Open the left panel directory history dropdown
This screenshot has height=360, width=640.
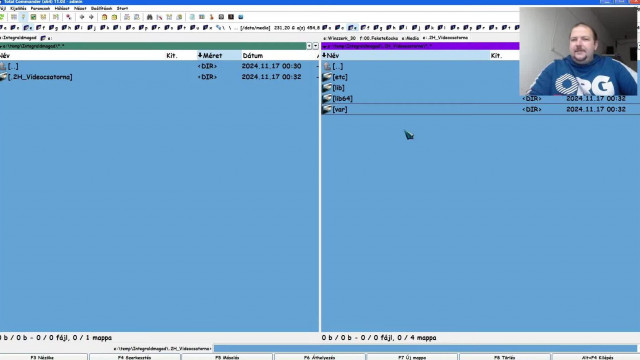pyautogui.click(x=316, y=46)
